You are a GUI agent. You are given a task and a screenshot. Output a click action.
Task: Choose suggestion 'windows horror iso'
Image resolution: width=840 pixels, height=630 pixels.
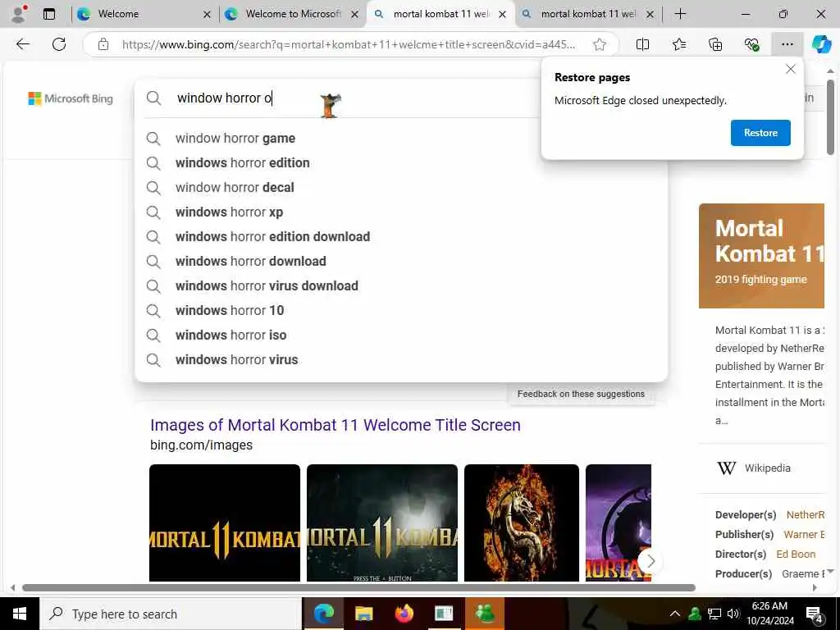(x=400, y=336)
